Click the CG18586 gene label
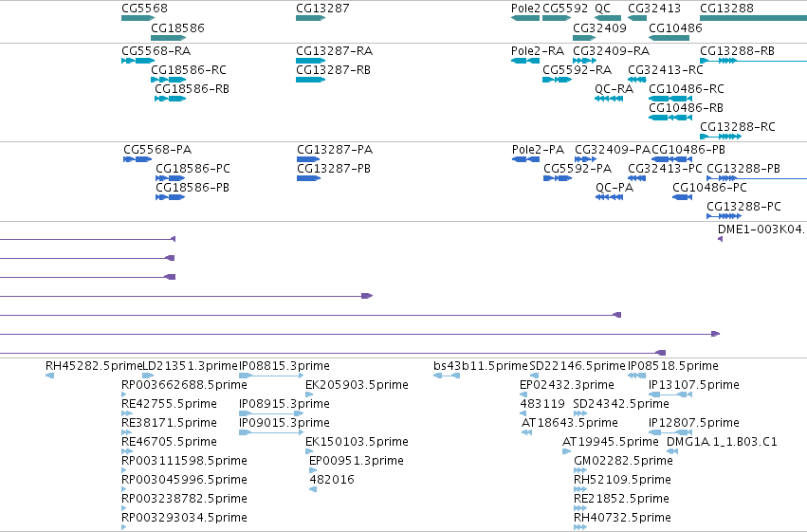 177,28
